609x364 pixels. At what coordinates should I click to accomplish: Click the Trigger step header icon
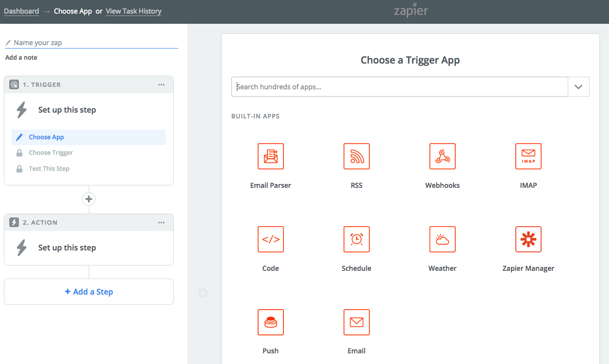click(14, 84)
